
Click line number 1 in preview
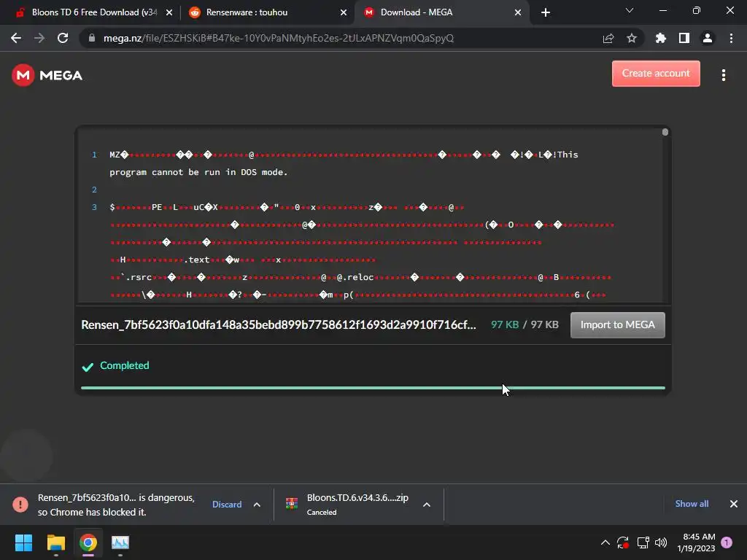(x=94, y=155)
